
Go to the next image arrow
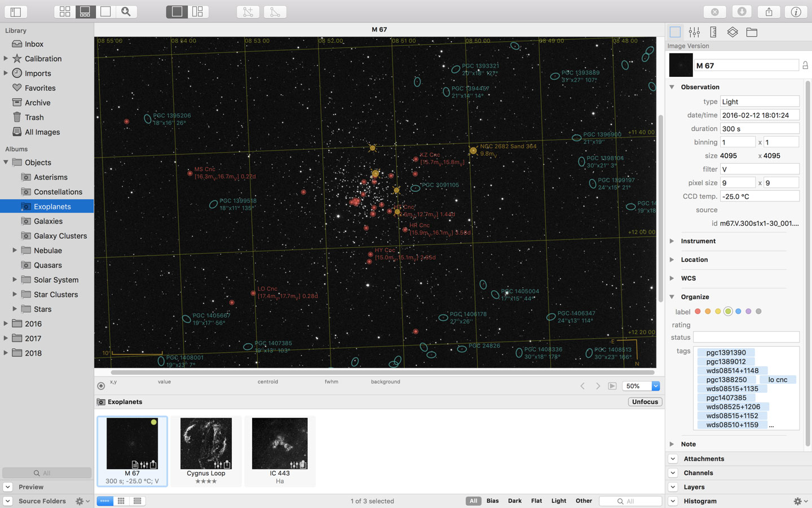coord(598,386)
